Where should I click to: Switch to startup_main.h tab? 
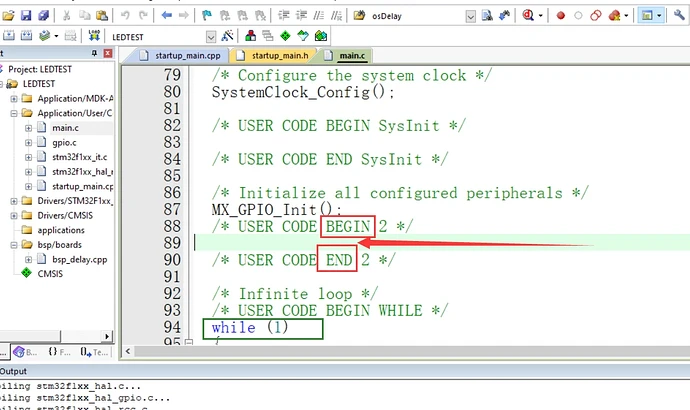coord(279,57)
